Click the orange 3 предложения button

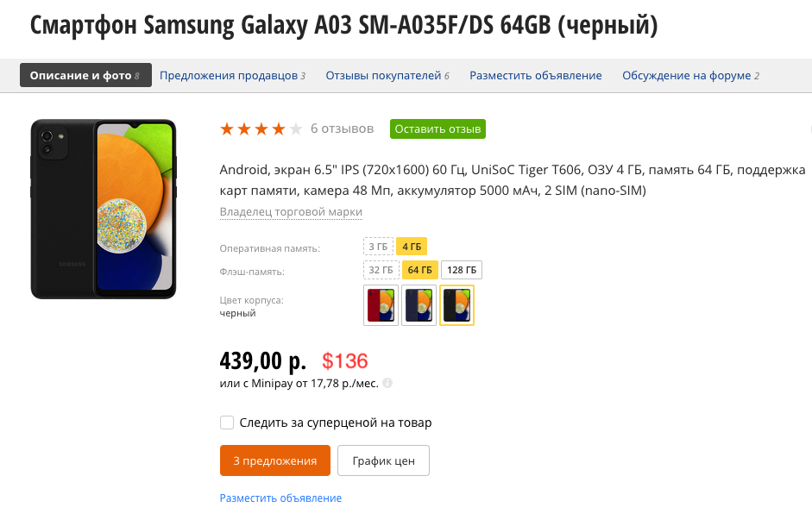point(275,460)
